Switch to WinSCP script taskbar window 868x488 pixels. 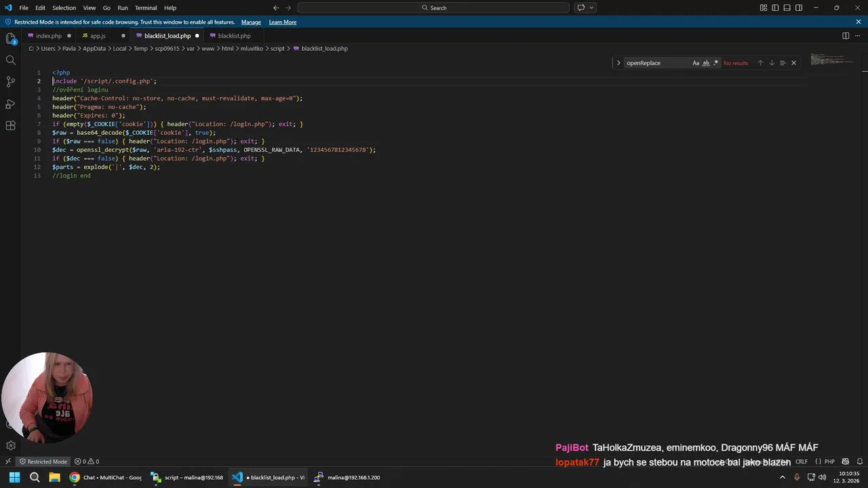coord(186,477)
